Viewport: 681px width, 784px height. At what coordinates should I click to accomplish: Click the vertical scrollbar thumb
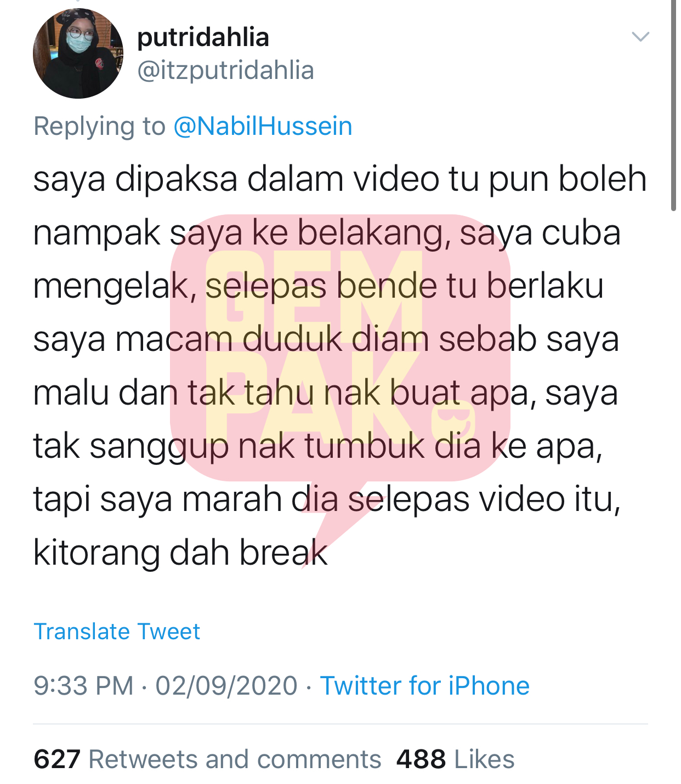click(674, 105)
